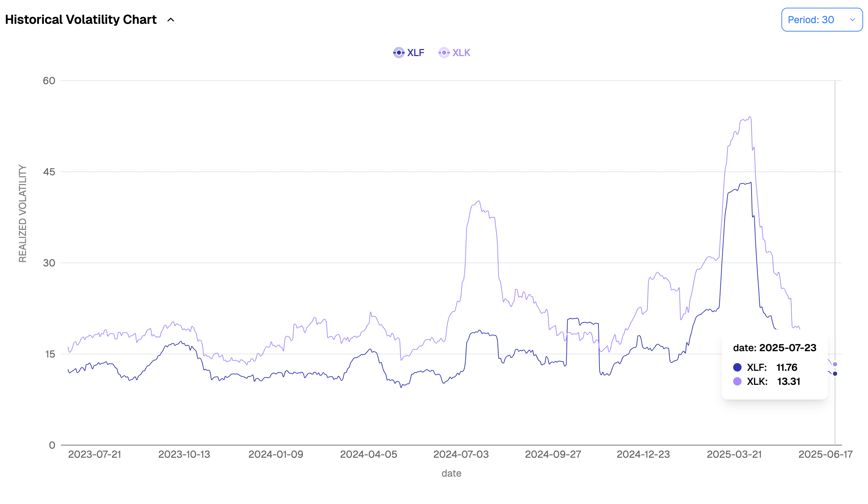The width and height of the screenshot is (868, 504).
Task: Click the Historical Volatility Chart title
Action: (81, 20)
